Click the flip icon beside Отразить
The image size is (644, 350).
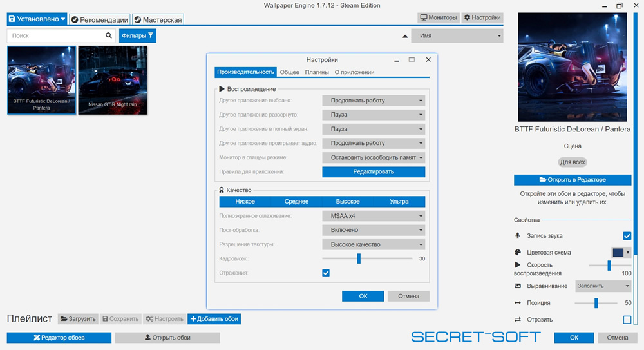click(518, 320)
